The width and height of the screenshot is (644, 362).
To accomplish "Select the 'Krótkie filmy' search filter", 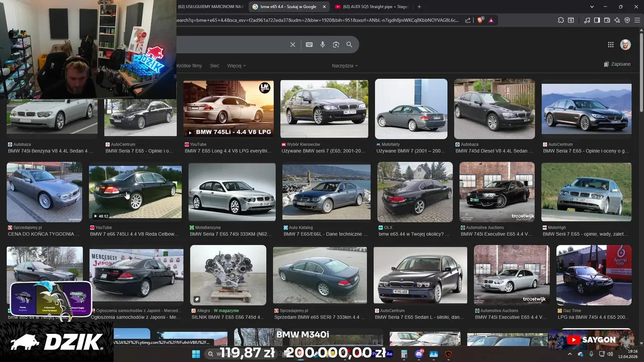I will [x=189, y=66].
